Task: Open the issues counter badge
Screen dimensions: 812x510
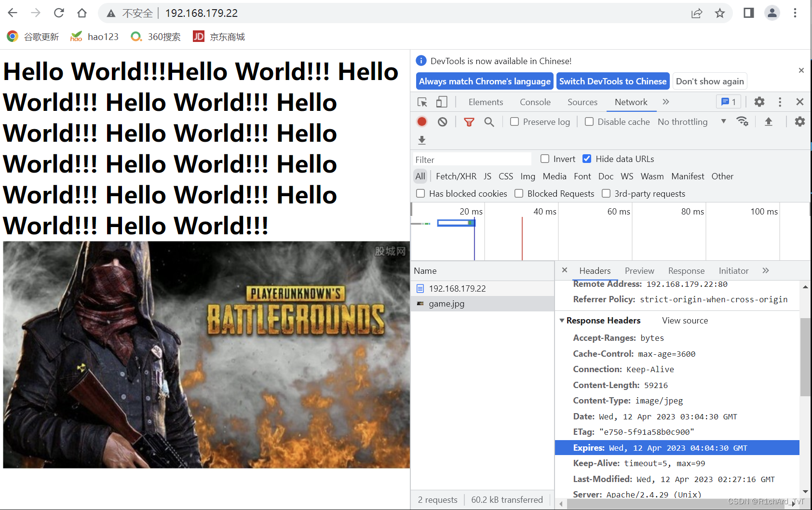Action: (x=728, y=102)
